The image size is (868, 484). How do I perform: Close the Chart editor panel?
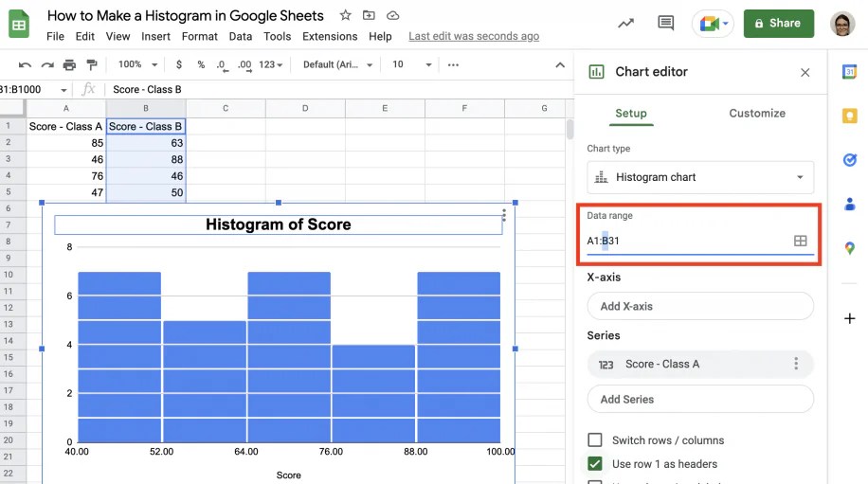(805, 73)
